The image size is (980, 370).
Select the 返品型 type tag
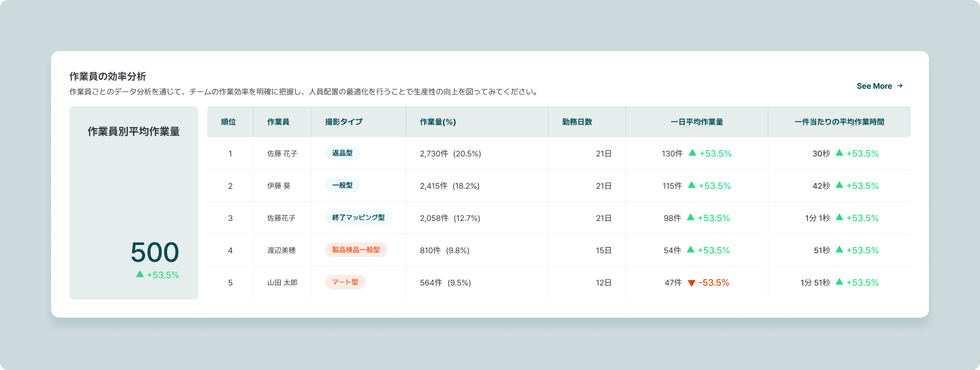pos(342,153)
